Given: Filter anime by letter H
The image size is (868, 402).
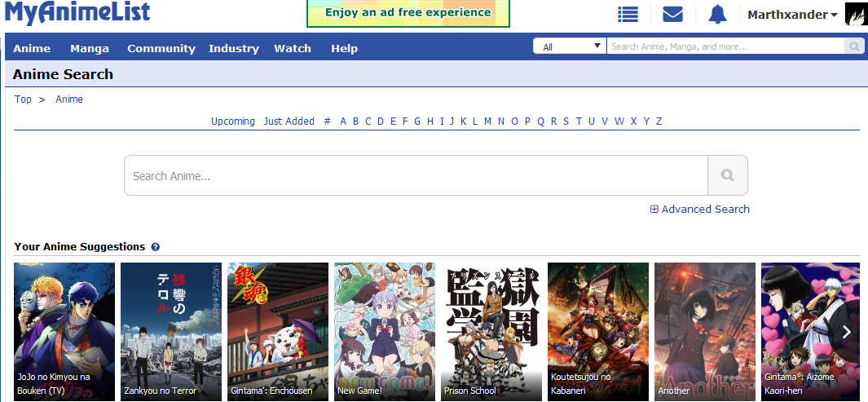Looking at the screenshot, I should click(x=430, y=121).
